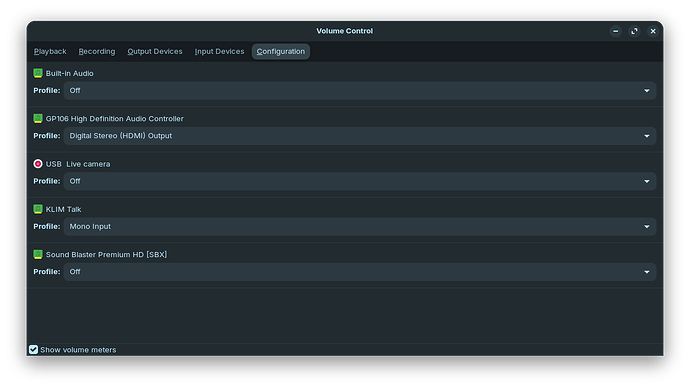The height and width of the screenshot is (388, 690).
Task: Click the USB Live camera webcam icon
Action: 38,164
